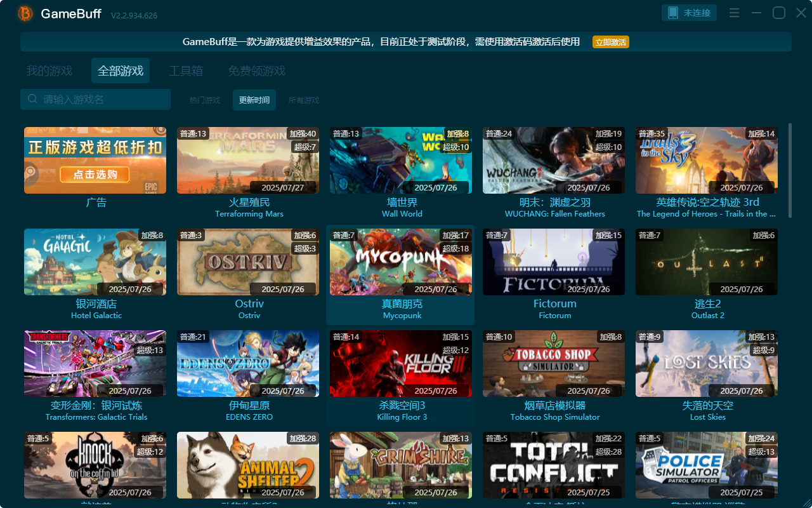Image resolution: width=812 pixels, height=508 pixels.
Task: Open Fictorum game thumbnail
Action: (554, 262)
